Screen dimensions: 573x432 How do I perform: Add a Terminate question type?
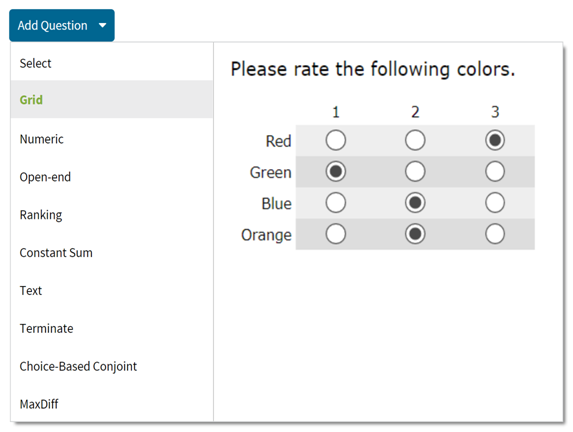click(111, 329)
